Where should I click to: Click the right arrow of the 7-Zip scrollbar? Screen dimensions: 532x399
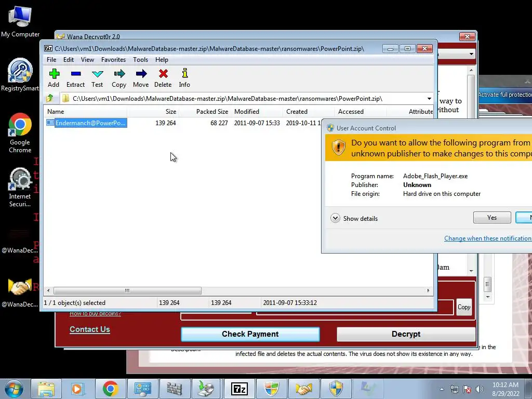tap(428, 291)
